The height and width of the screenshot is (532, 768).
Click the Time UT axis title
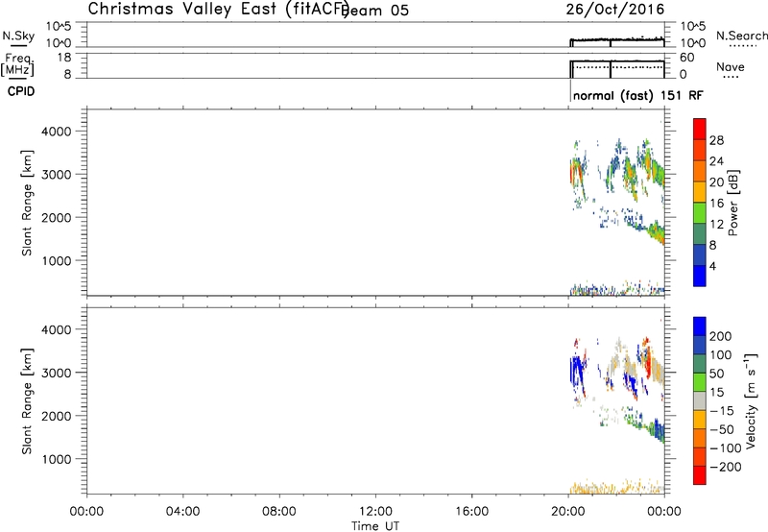click(x=375, y=526)
